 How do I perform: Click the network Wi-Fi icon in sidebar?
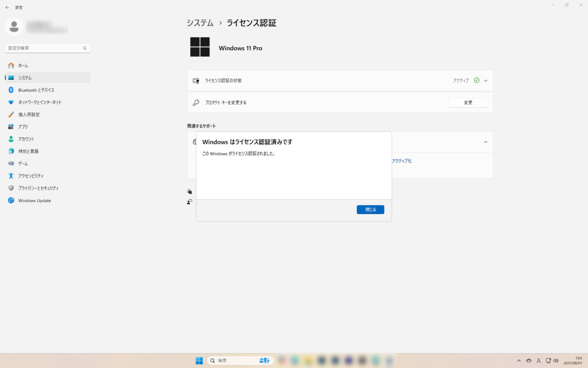(11, 102)
